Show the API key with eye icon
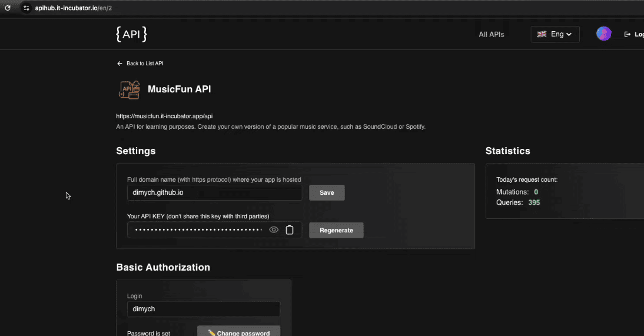 (274, 230)
